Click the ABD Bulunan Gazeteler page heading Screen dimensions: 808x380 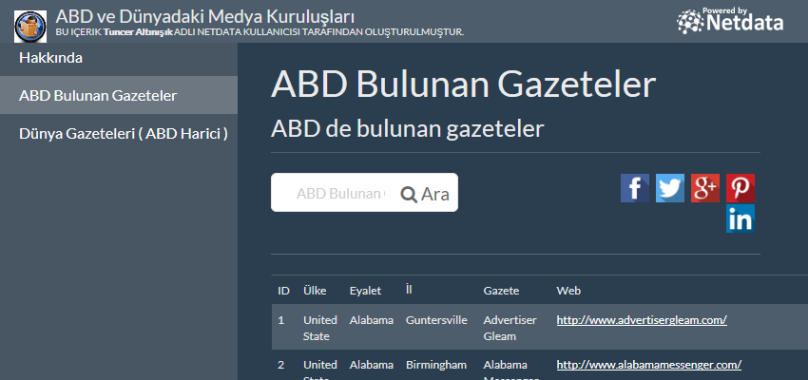[x=463, y=84]
